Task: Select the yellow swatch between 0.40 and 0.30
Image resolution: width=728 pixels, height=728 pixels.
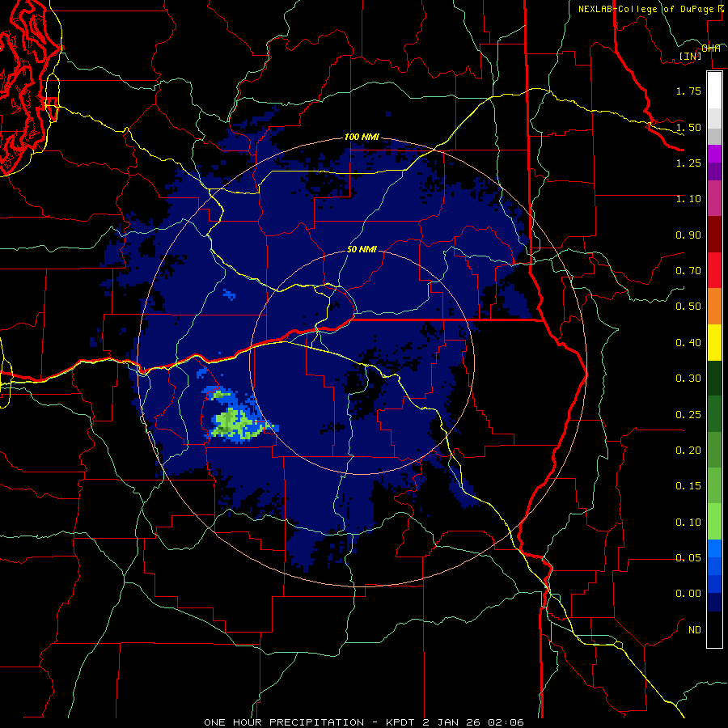Action: click(714, 342)
